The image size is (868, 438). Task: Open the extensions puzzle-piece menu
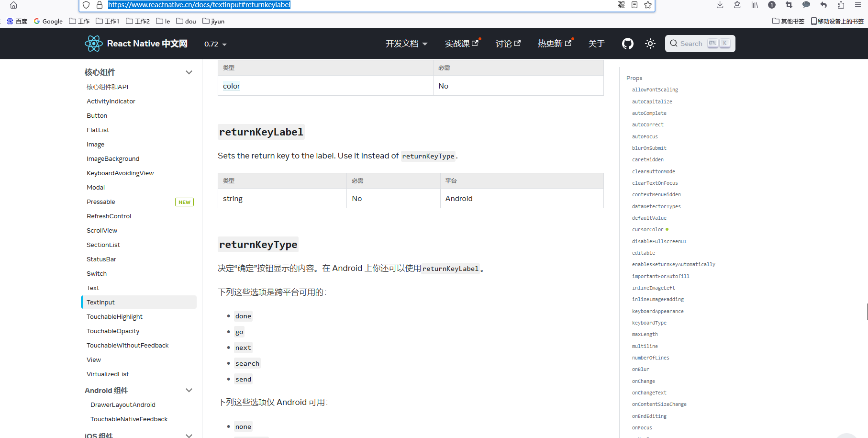point(840,5)
